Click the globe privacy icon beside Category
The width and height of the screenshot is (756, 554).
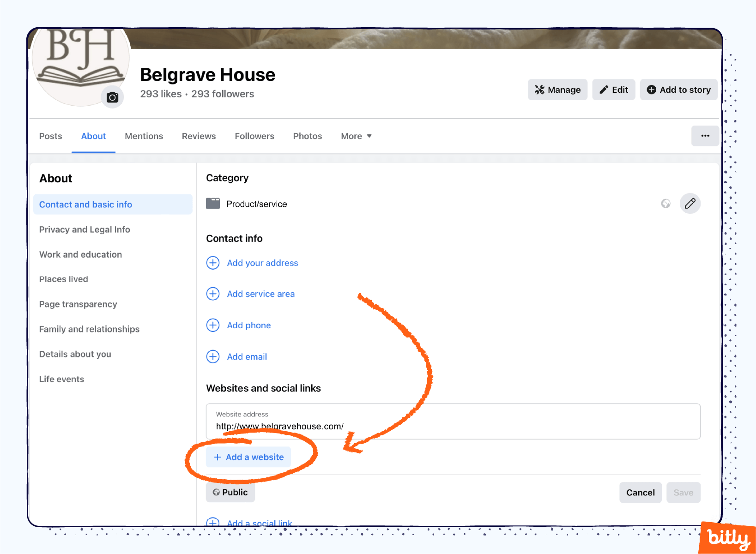click(x=665, y=203)
